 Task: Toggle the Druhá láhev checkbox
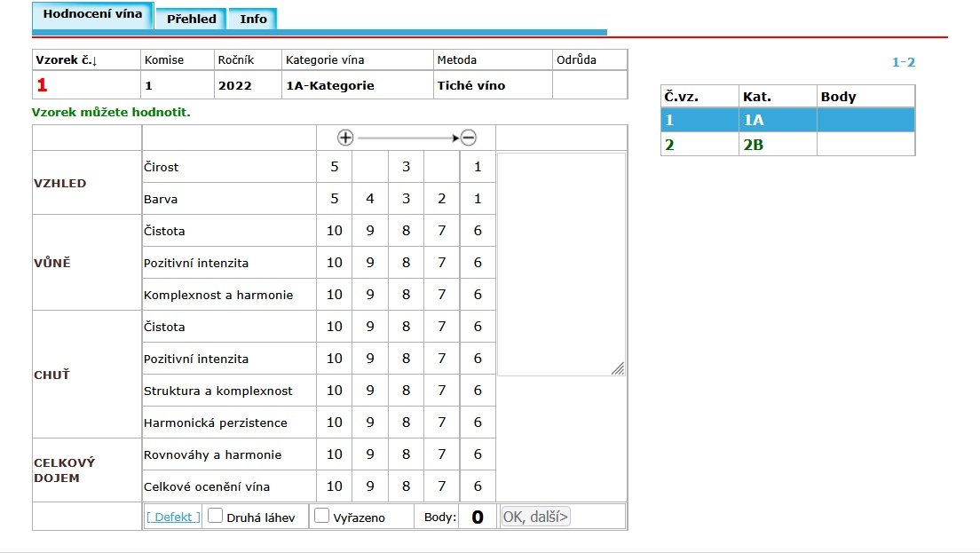(214, 516)
